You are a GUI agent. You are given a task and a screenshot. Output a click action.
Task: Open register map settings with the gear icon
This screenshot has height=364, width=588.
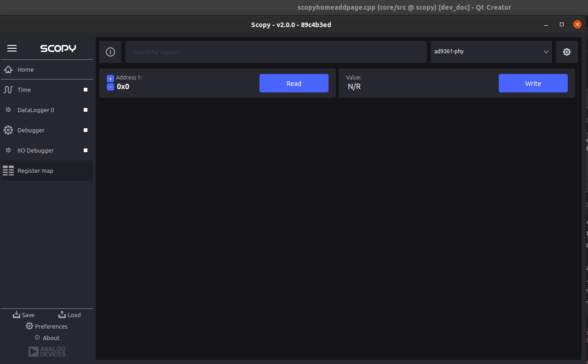(567, 52)
